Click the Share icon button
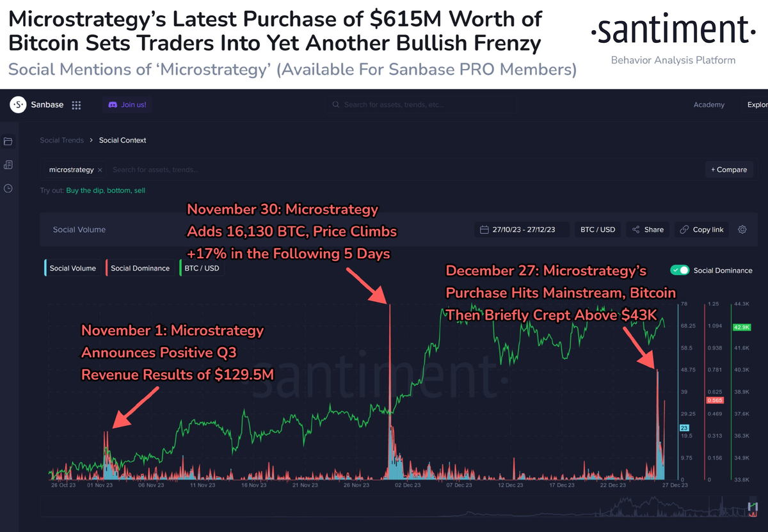 tap(647, 230)
